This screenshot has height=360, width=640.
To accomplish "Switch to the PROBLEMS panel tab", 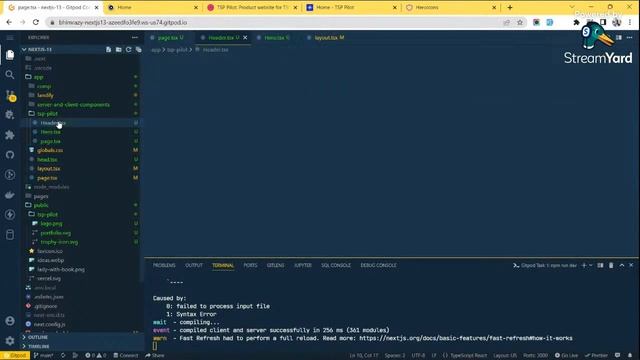I will 164,265.
